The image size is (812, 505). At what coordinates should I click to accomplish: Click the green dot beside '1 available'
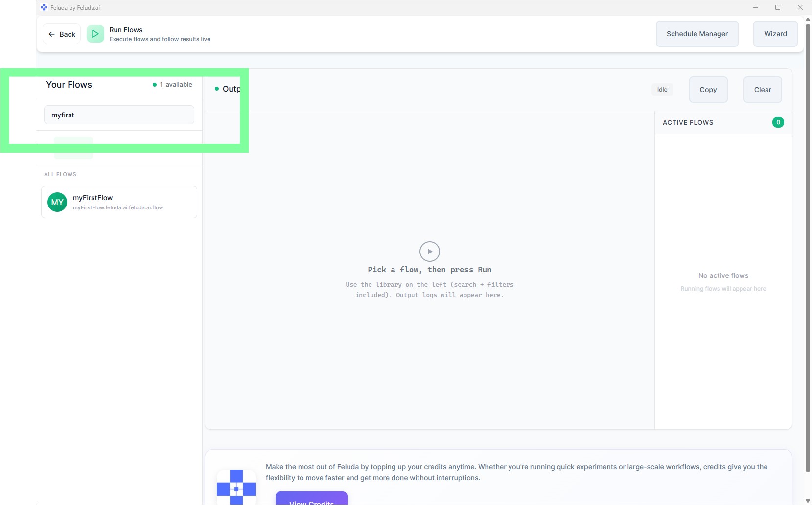tap(155, 84)
